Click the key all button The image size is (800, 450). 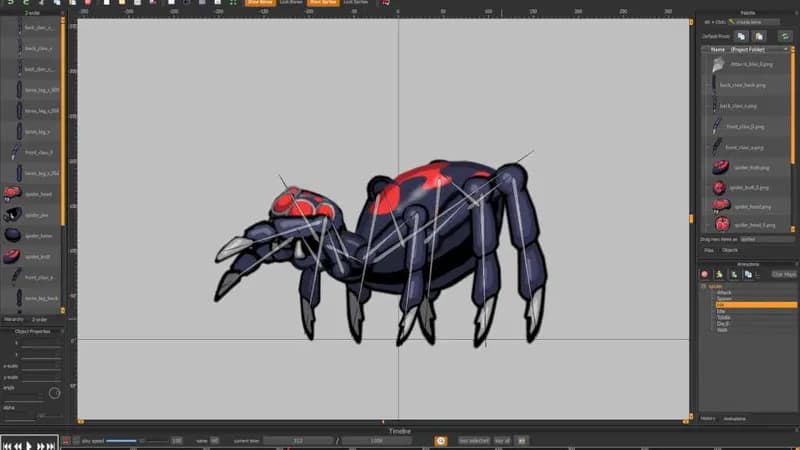coord(502,441)
